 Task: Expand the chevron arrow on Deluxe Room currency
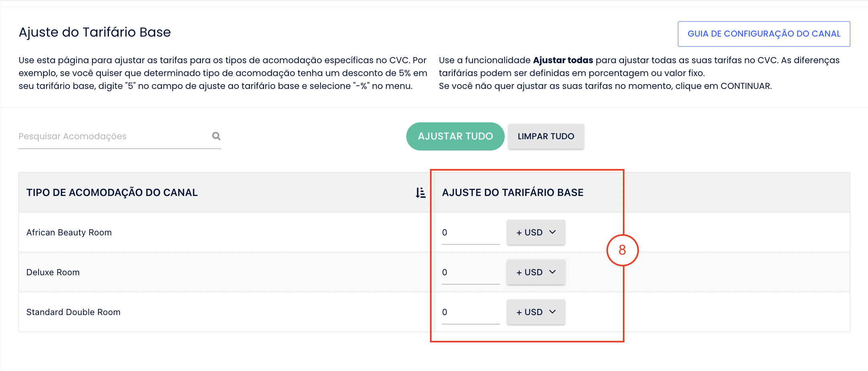coord(553,272)
